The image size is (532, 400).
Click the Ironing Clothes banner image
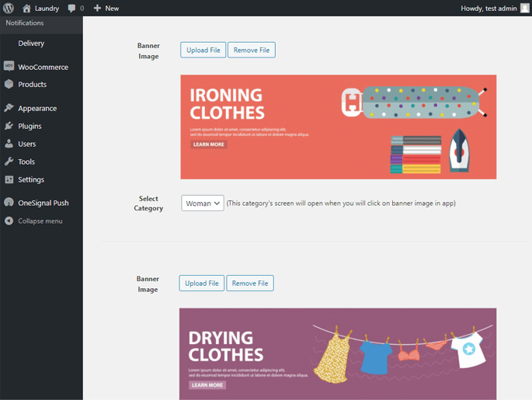click(x=338, y=127)
